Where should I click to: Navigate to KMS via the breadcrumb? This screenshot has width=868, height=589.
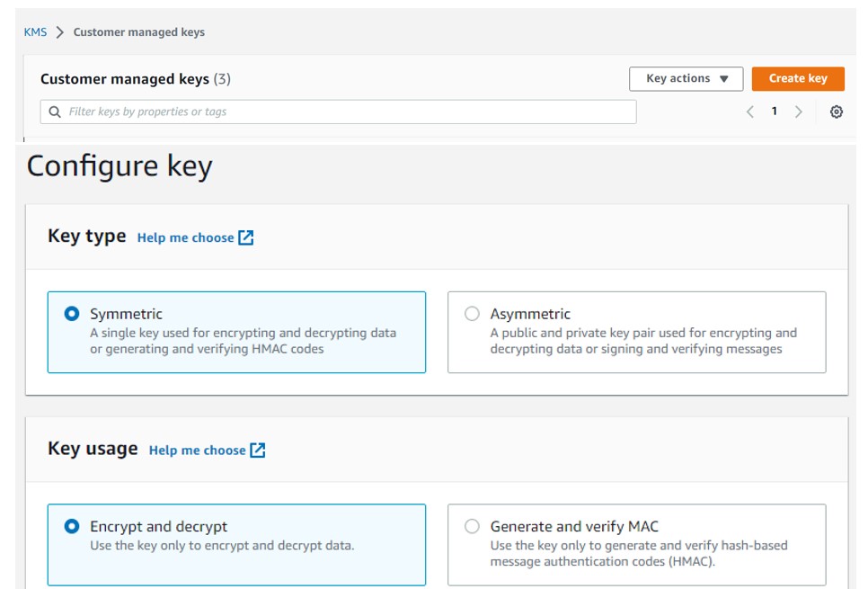click(x=35, y=31)
